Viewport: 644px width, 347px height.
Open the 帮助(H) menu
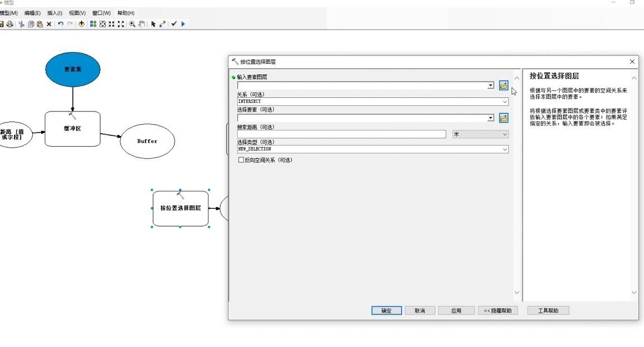pyautogui.click(x=126, y=13)
